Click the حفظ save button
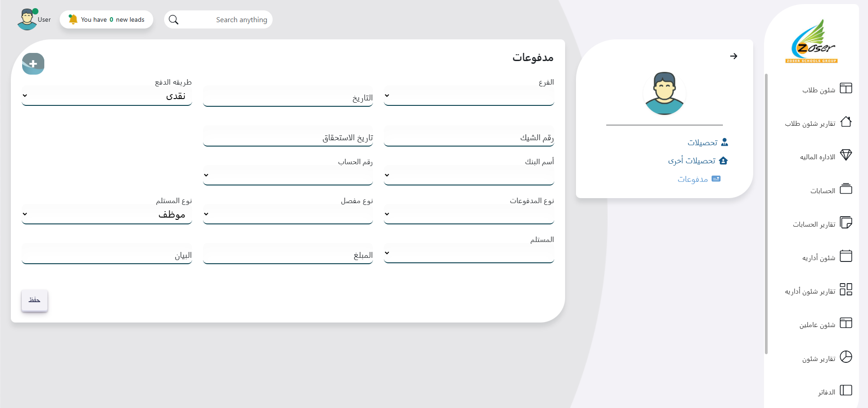Viewport: 868px width, 408px height. pos(34,300)
